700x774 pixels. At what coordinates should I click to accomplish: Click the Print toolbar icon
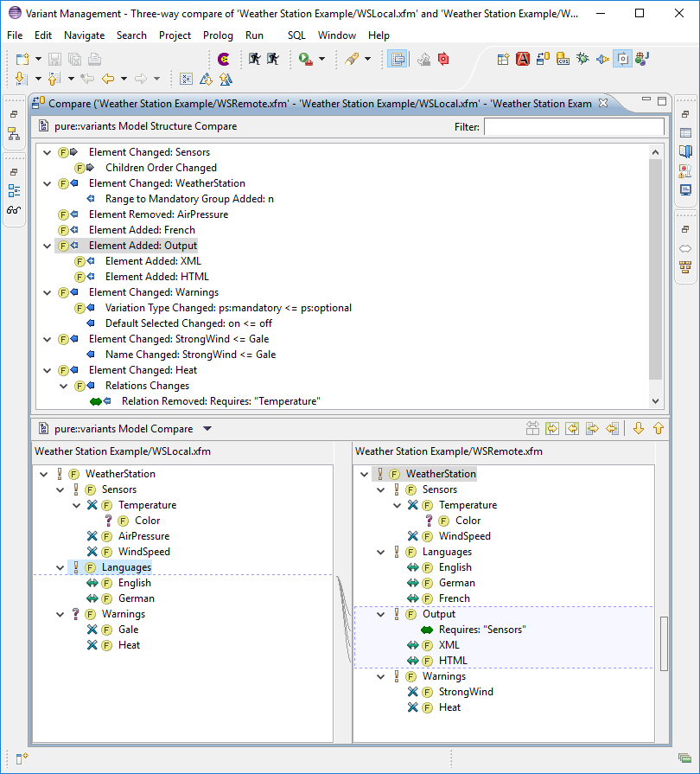pyautogui.click(x=94, y=59)
